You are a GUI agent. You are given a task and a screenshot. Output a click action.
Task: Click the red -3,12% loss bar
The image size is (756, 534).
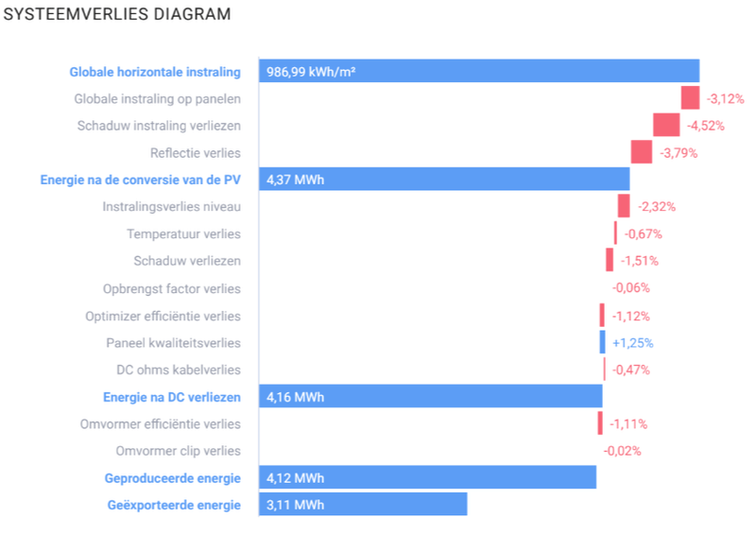(690, 97)
